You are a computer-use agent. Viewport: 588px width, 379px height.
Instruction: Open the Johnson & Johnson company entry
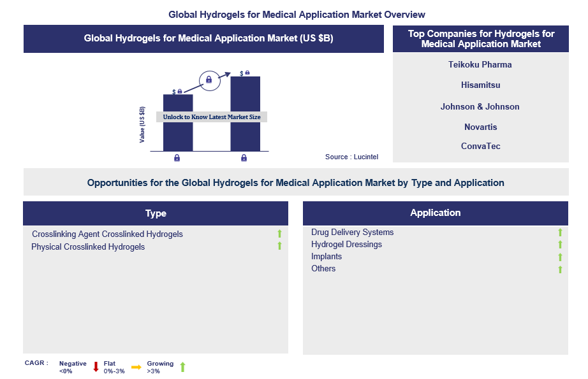[480, 106]
